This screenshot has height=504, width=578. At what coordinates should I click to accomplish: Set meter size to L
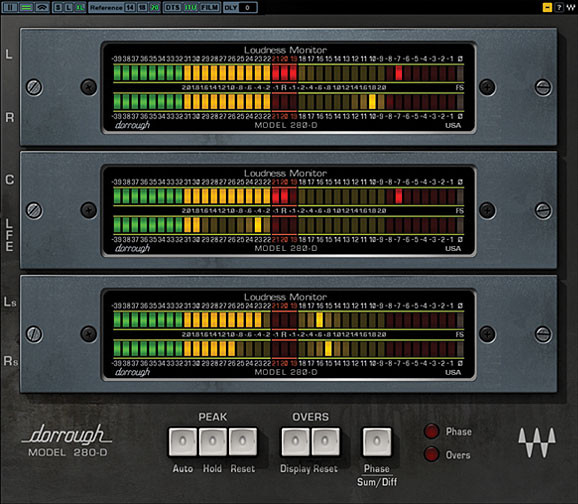click(x=69, y=7)
